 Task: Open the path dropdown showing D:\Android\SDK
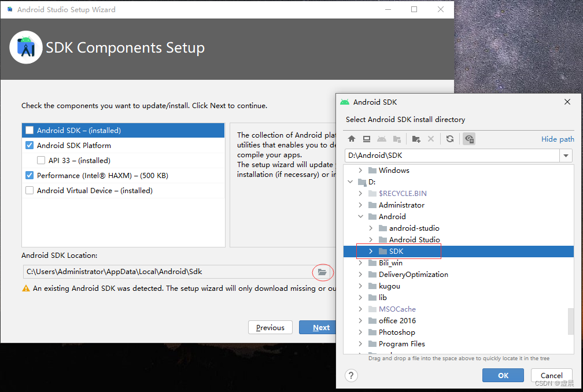point(567,155)
